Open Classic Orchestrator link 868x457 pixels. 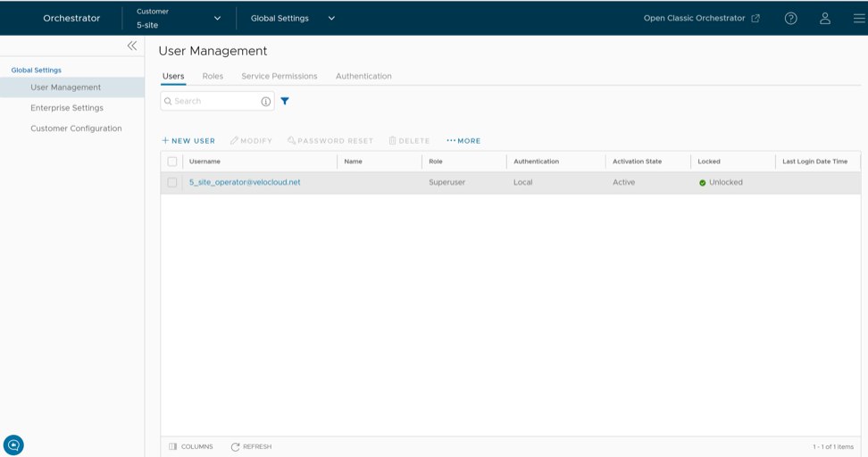point(702,18)
